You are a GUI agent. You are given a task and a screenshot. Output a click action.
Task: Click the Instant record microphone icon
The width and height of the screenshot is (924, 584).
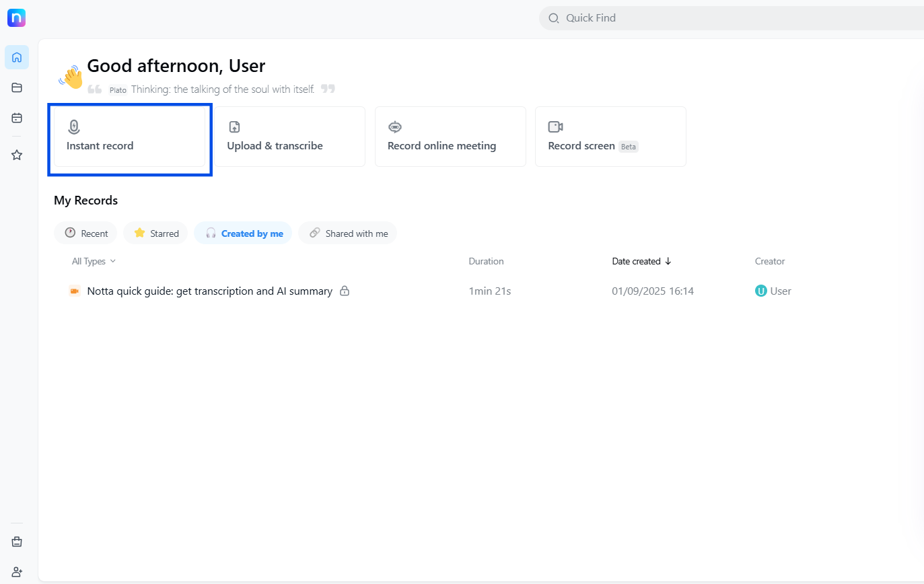[74, 126]
